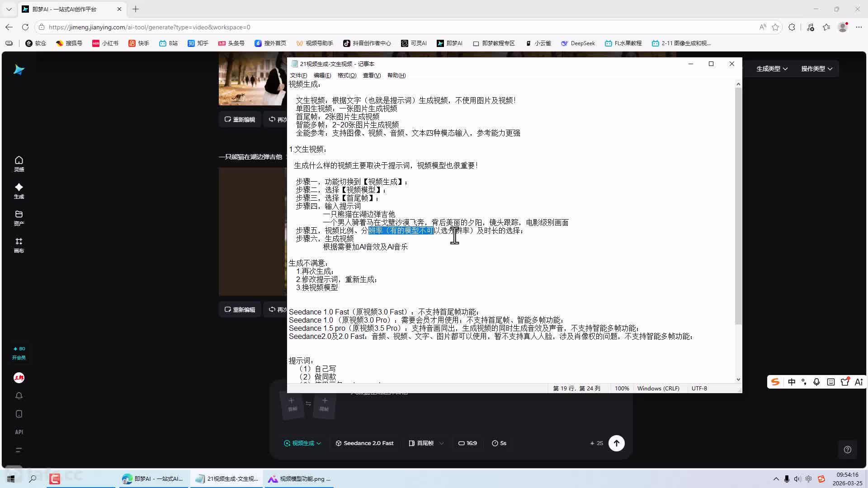Image resolution: width=868 pixels, height=488 pixels.
Task: Open the 可灵AI bookmark
Action: 414,43
